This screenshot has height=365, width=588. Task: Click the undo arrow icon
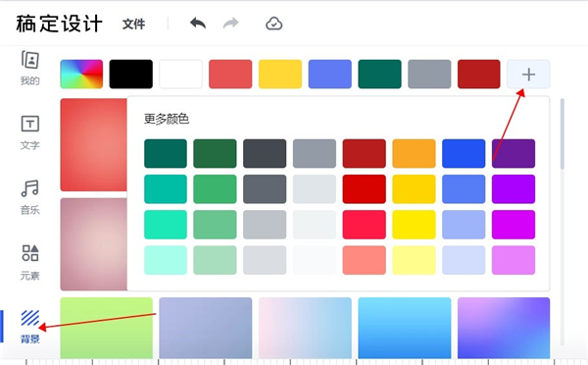tap(198, 24)
